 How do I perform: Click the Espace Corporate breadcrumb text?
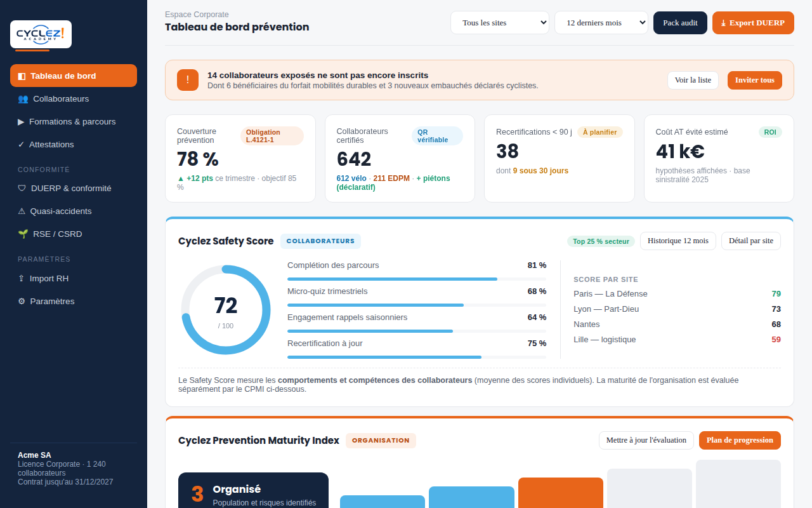pos(197,15)
